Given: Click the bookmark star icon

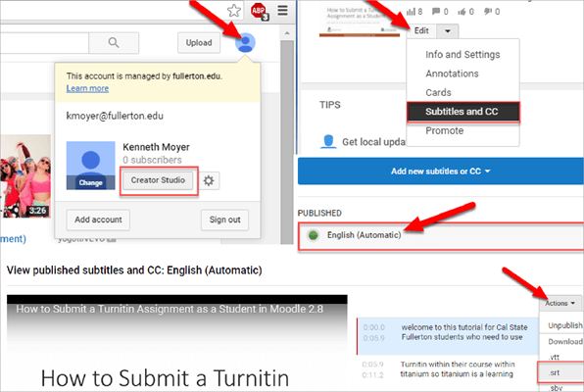Looking at the screenshot, I should 234,11.
